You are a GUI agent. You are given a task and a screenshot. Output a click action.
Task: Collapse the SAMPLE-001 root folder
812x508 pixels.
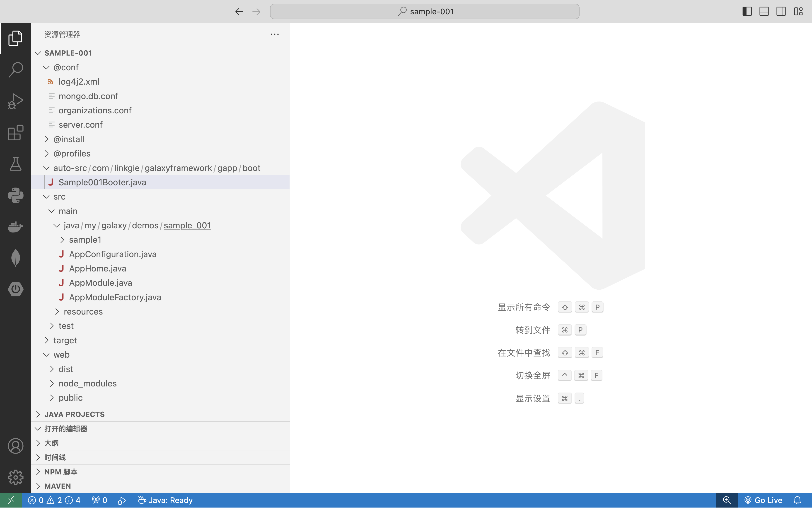[x=160, y=53]
